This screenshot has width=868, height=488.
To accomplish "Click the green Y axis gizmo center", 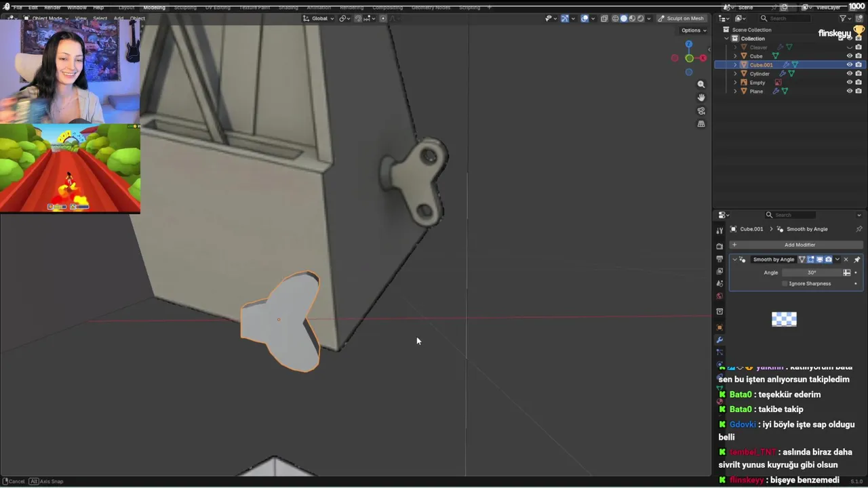I will [x=689, y=59].
